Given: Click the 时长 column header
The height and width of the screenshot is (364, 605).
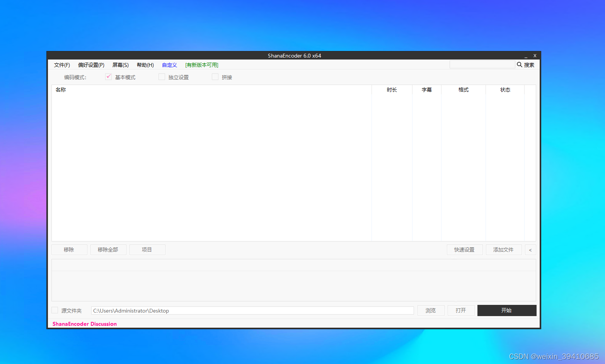Looking at the screenshot, I should [392, 90].
